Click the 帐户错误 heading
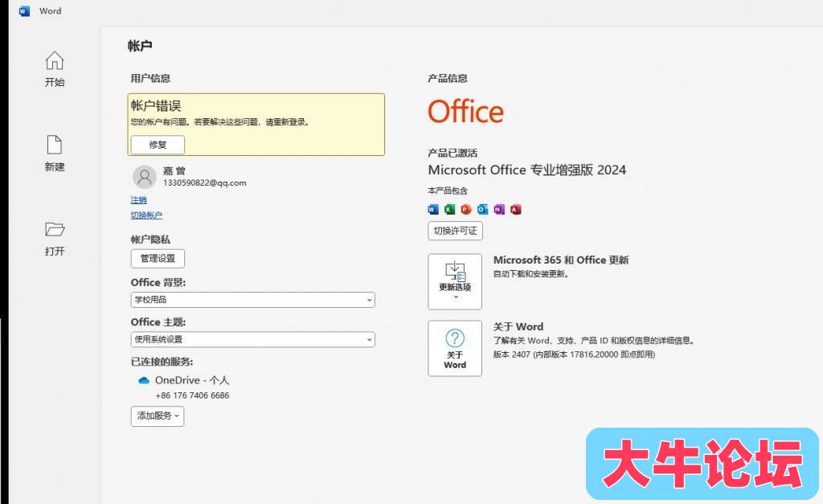Image resolution: width=823 pixels, height=504 pixels. (x=156, y=106)
